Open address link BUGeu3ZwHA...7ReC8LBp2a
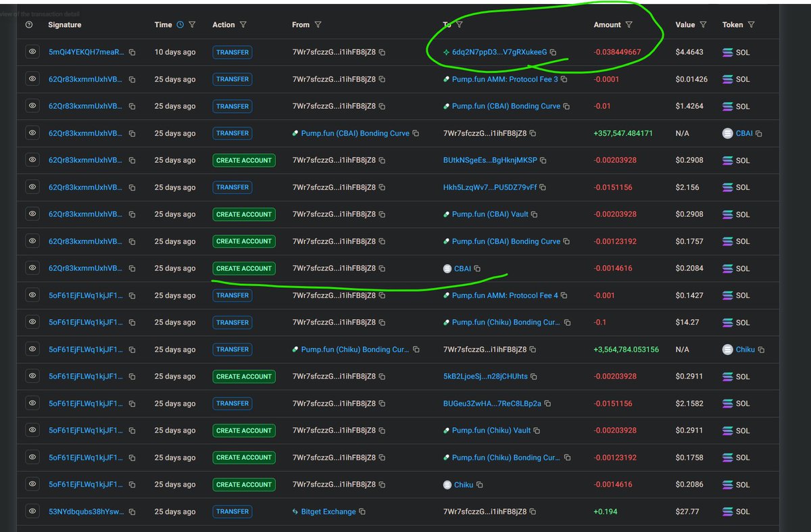 pyautogui.click(x=492, y=404)
